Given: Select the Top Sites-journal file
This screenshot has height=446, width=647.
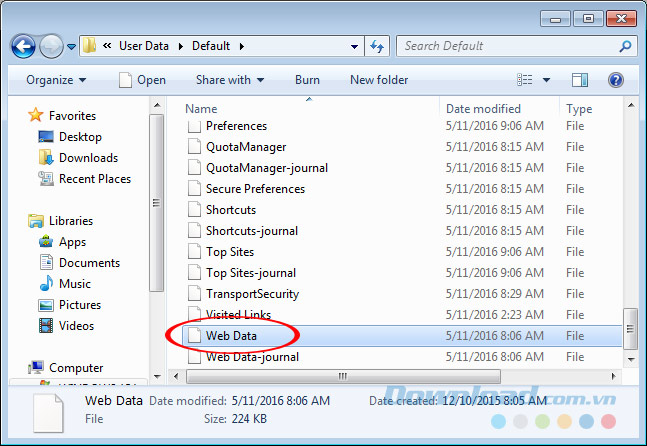Looking at the screenshot, I should [251, 273].
